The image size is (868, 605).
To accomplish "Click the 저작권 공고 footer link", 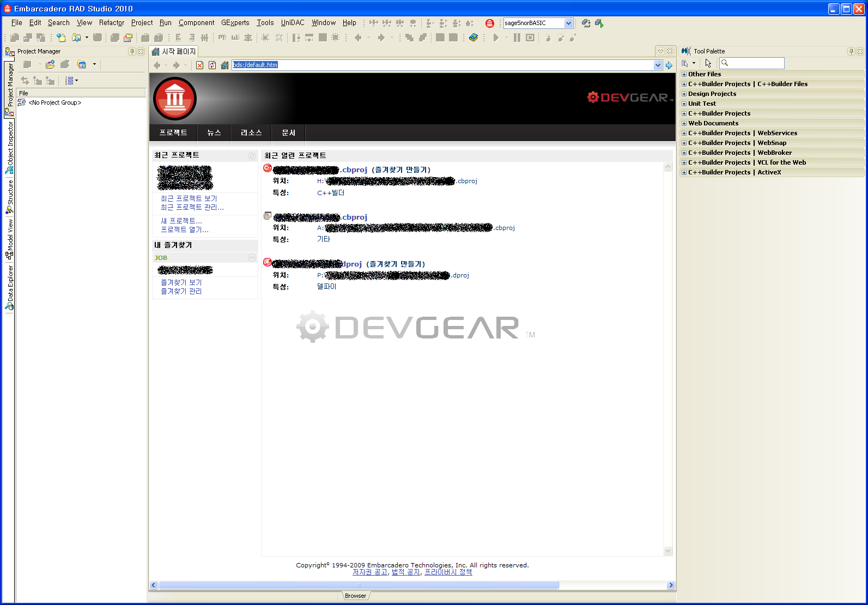I will (370, 572).
